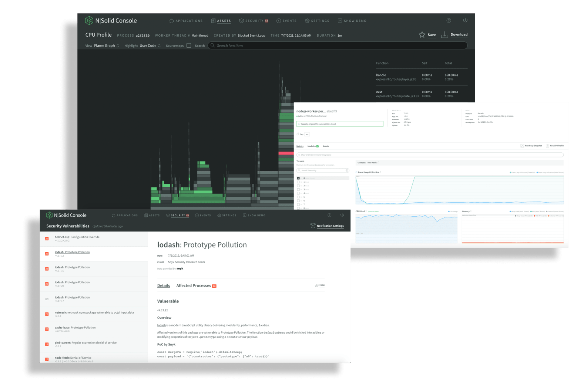Click severity badge 21 on netmask row
The height and width of the screenshot is (392, 584).
pos(47,314)
